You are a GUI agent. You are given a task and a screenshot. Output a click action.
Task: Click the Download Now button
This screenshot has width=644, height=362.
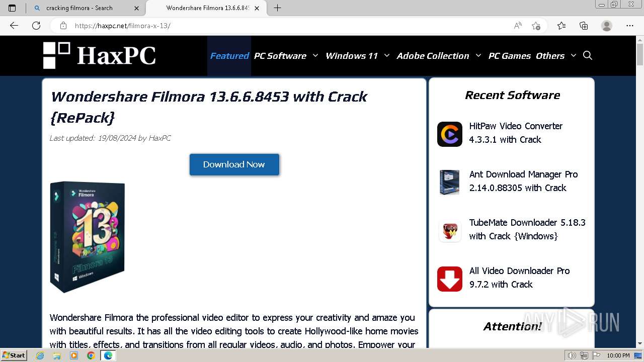[234, 164]
